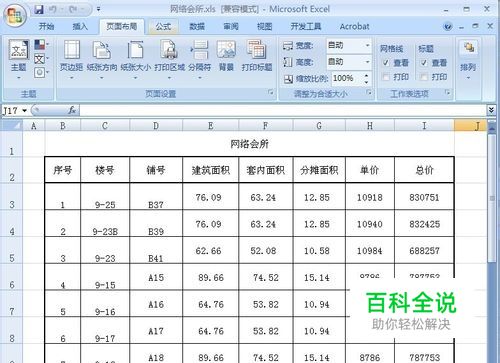This screenshot has width=500, height=363.
Task: Click 打印标题 print titles button
Action: 257,56
